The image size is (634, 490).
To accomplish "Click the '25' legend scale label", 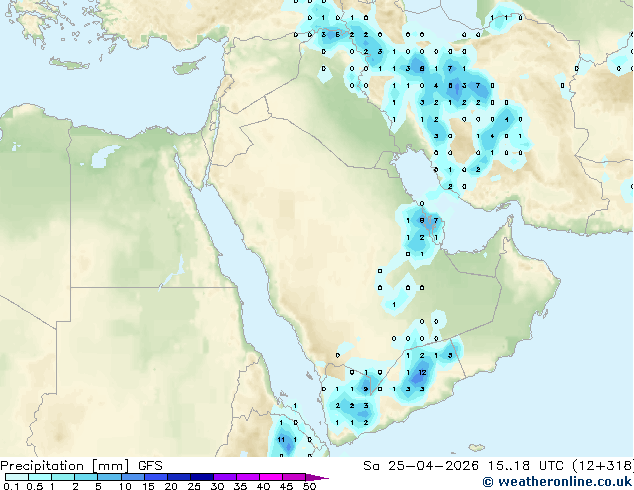I will pyautogui.click(x=194, y=486).
